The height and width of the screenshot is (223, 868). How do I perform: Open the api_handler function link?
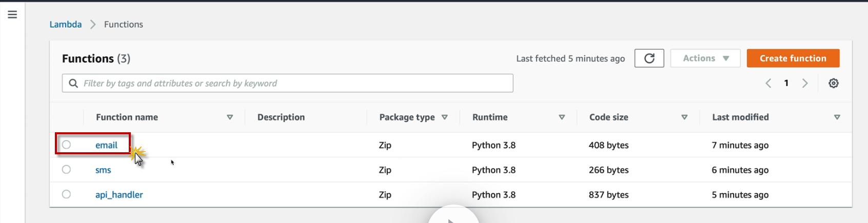(x=119, y=195)
